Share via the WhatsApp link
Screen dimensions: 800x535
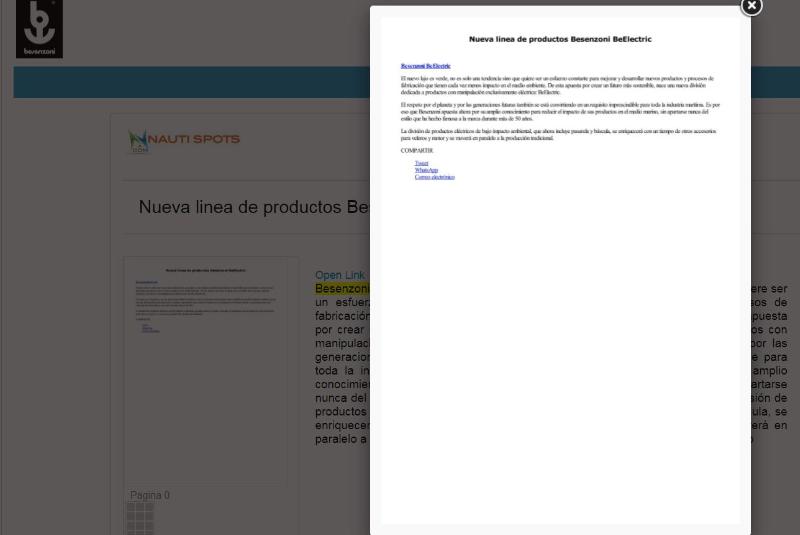pyautogui.click(x=426, y=170)
